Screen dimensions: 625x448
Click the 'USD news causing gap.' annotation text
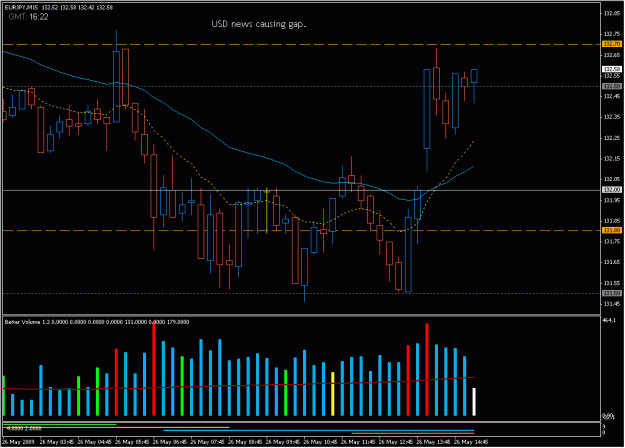coord(258,24)
